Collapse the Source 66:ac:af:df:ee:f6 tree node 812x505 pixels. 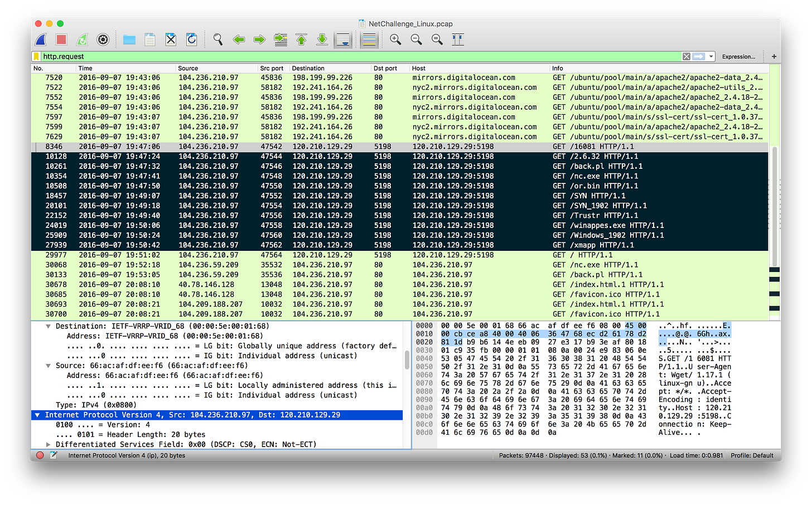click(x=49, y=366)
